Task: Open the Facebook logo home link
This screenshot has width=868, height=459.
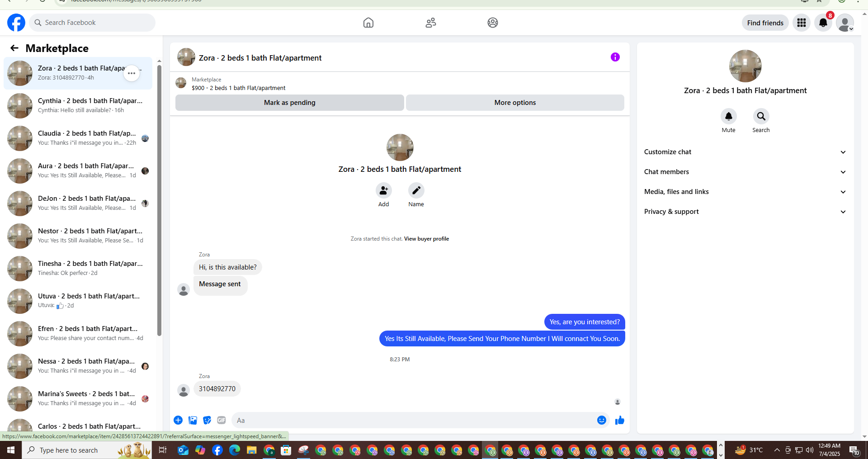Action: point(16,23)
